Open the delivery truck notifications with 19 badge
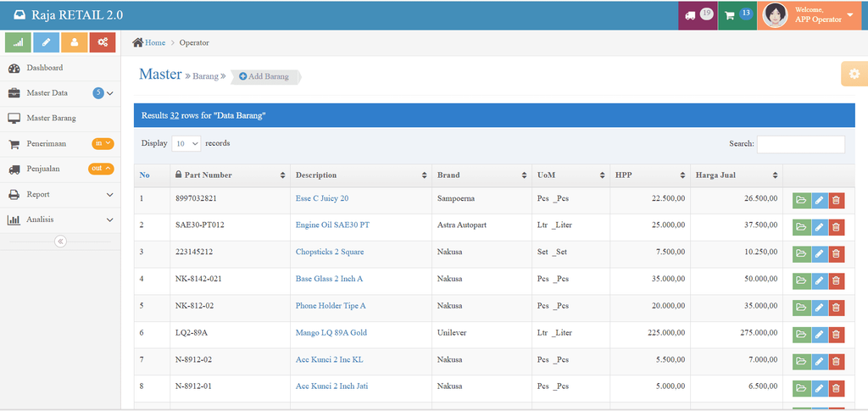868x411 pixels. pos(698,15)
